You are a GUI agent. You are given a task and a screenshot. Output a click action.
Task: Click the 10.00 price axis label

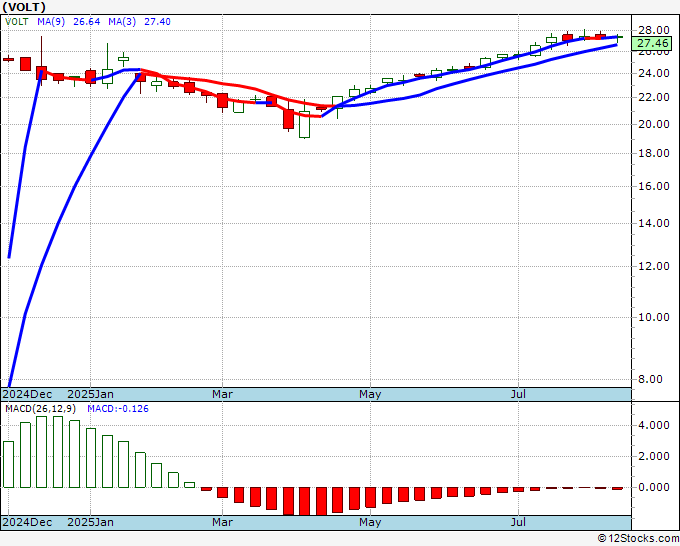click(654, 317)
